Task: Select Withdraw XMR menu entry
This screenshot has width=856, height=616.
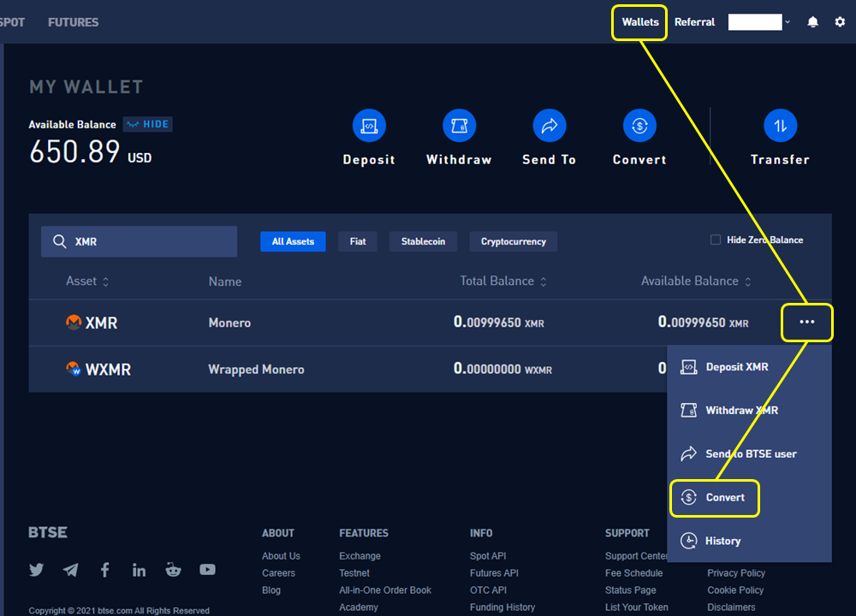Action: [749, 411]
